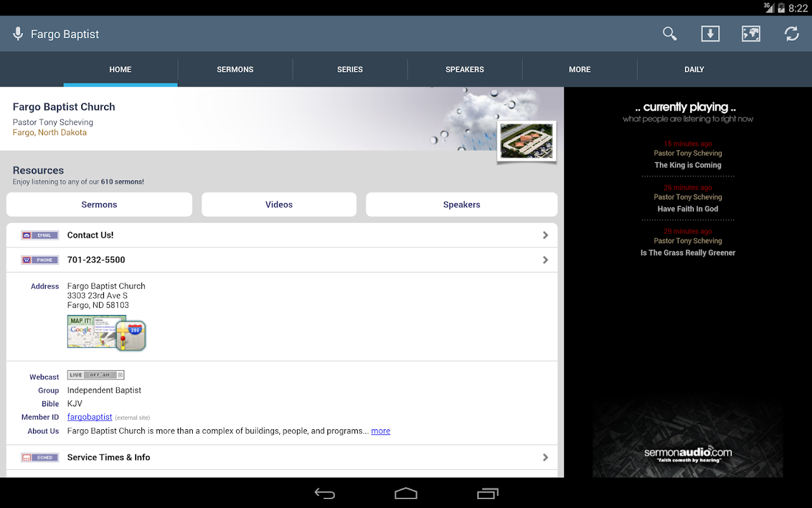The image size is (812, 508).
Task: Tap the Speakers resource button
Action: 462,204
